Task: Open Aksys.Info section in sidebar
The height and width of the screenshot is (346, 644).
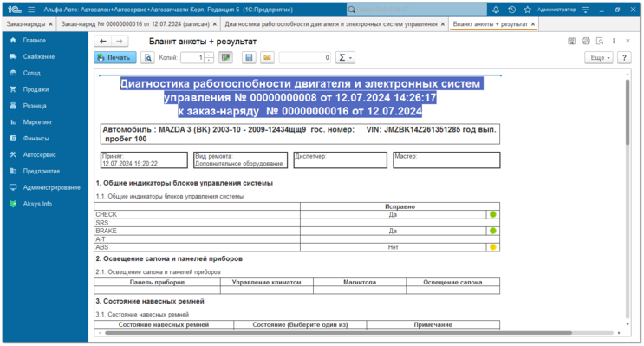Action: click(x=37, y=204)
